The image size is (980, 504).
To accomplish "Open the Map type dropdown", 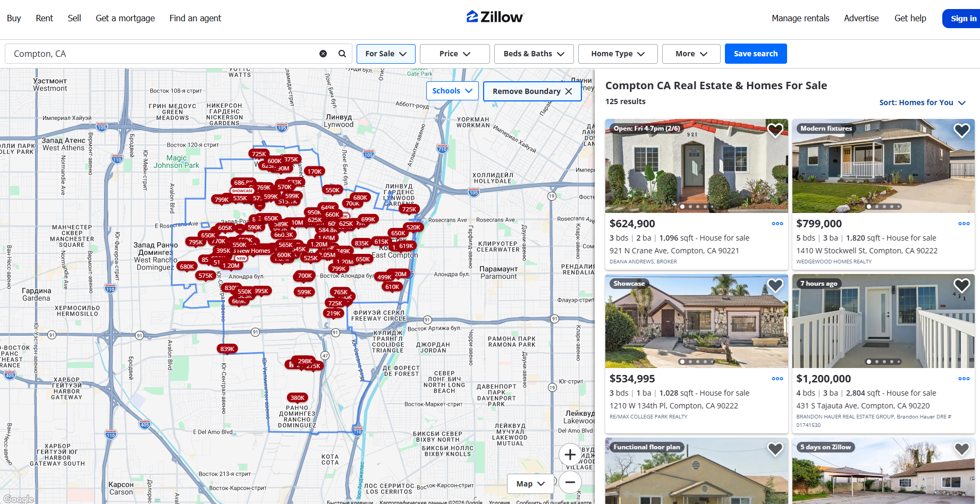I will pos(530,484).
